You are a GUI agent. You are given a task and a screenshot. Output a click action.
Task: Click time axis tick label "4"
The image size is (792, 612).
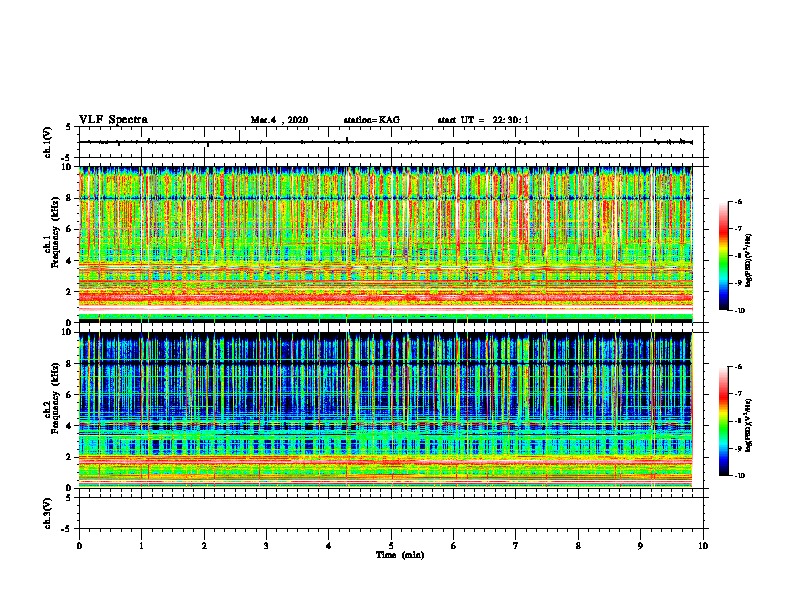coord(329,545)
